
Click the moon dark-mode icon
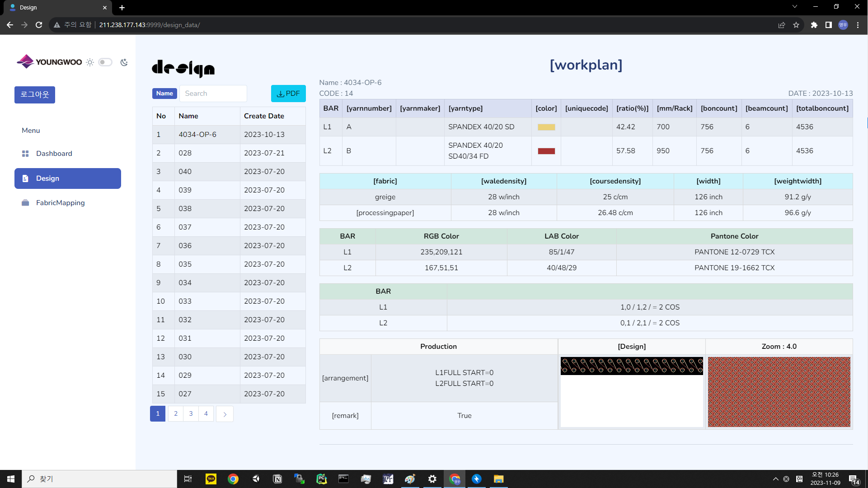pyautogui.click(x=124, y=62)
